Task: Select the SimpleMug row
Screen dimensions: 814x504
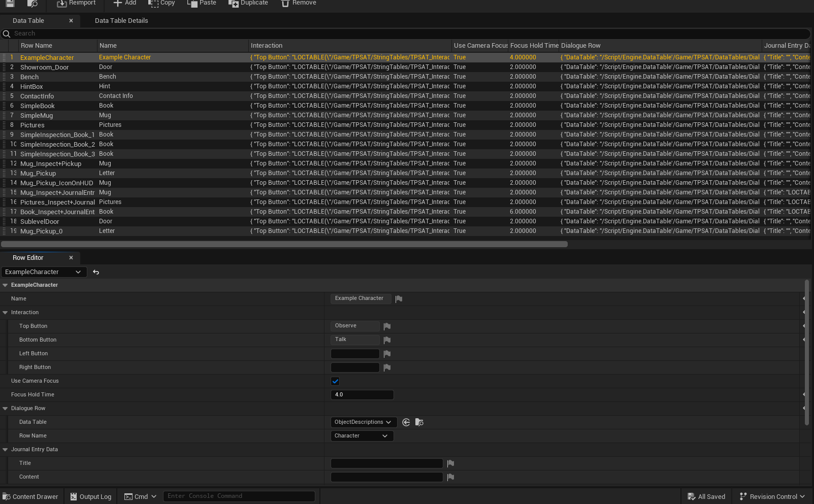Action: [x=406, y=115]
